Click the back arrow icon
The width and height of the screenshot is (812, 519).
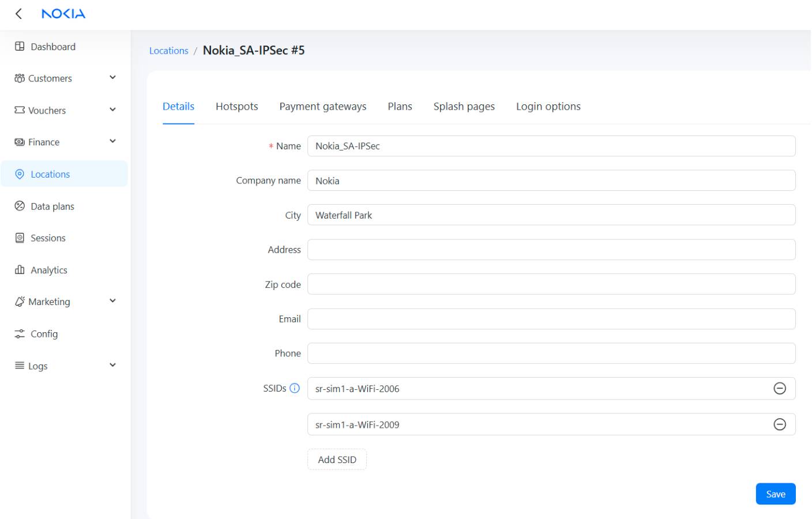(18, 14)
